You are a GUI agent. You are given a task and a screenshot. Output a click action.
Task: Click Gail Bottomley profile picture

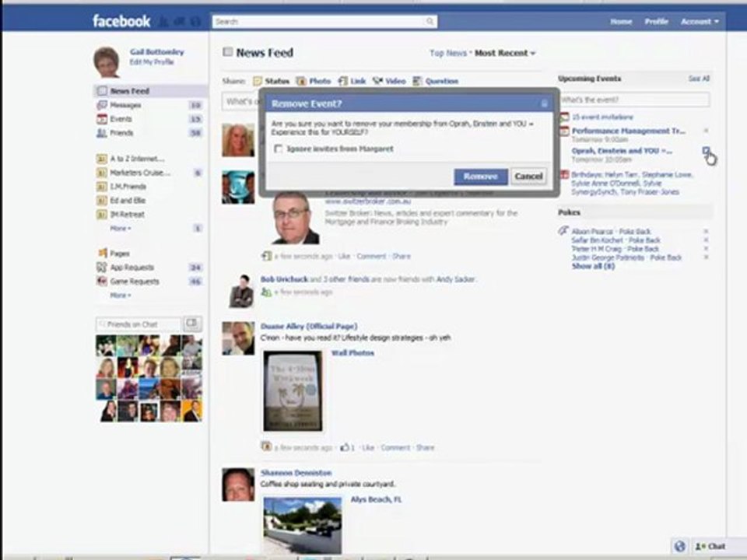coord(107,62)
